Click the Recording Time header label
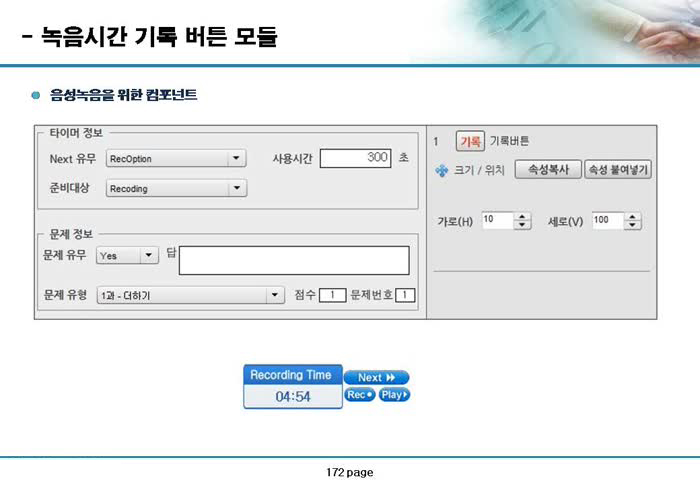Image resolution: width=700 pixels, height=485 pixels. [x=291, y=375]
